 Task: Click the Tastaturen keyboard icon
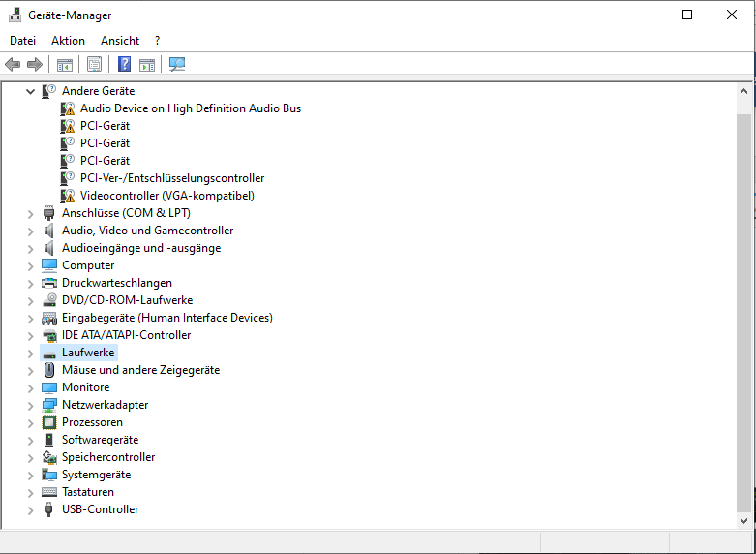[x=48, y=492]
